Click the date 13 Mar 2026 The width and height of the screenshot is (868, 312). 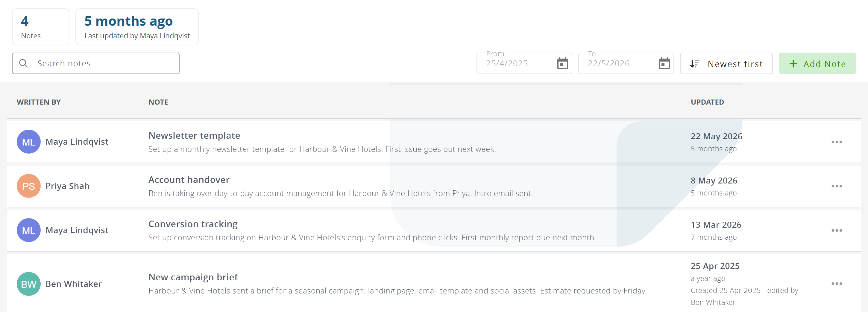click(716, 225)
